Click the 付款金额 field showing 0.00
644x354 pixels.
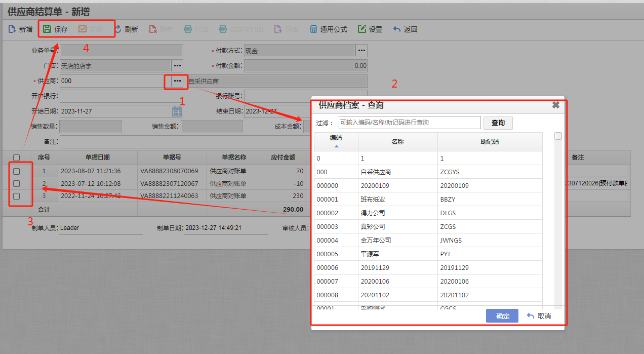[305, 66]
